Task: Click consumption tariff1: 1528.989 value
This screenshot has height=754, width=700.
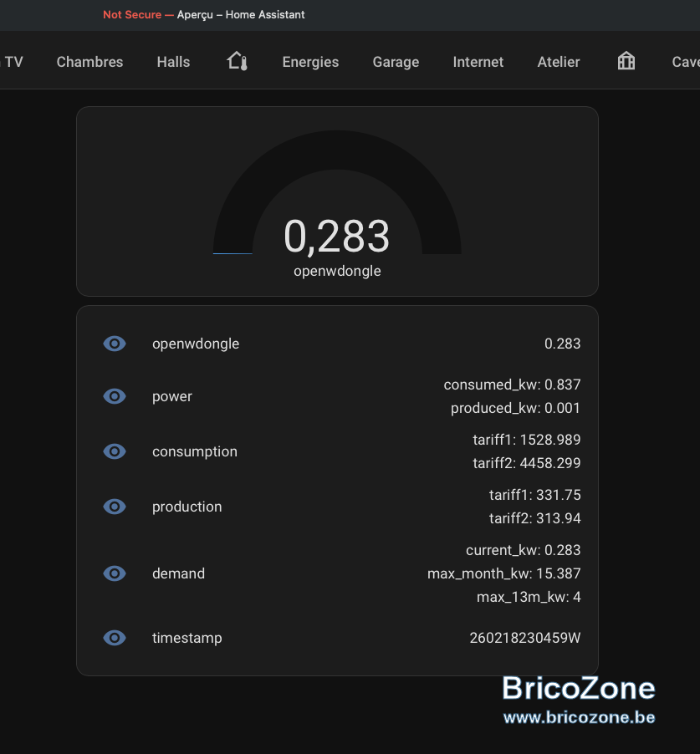Action: coord(526,440)
